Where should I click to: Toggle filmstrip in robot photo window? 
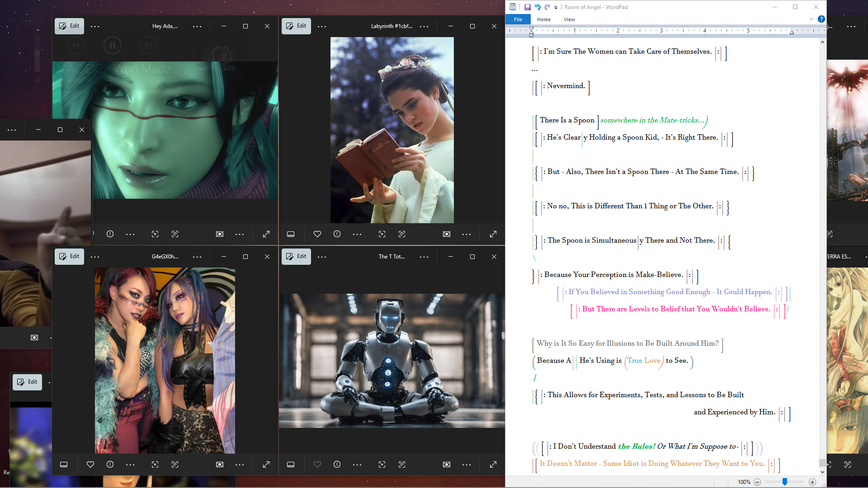(291, 465)
